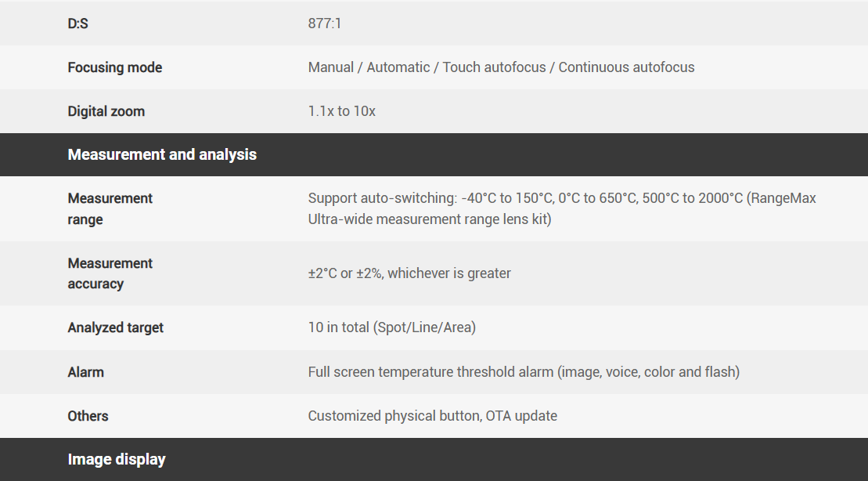Click the 10 in total (Spot/Line/Area) value
The height and width of the screenshot is (481, 868).
coord(392,327)
